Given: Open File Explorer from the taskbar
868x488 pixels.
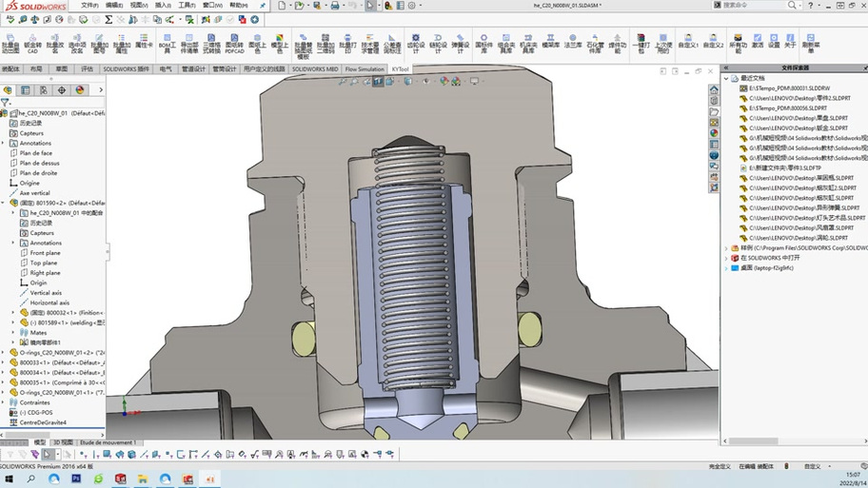Looking at the screenshot, I should click(x=142, y=479).
